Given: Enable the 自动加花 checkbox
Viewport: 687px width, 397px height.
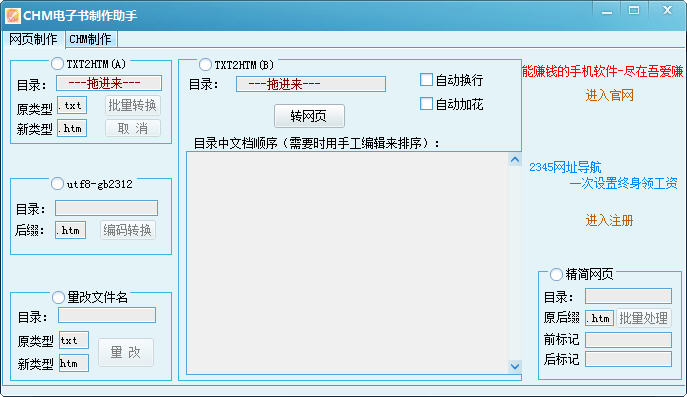Looking at the screenshot, I should pos(426,104).
